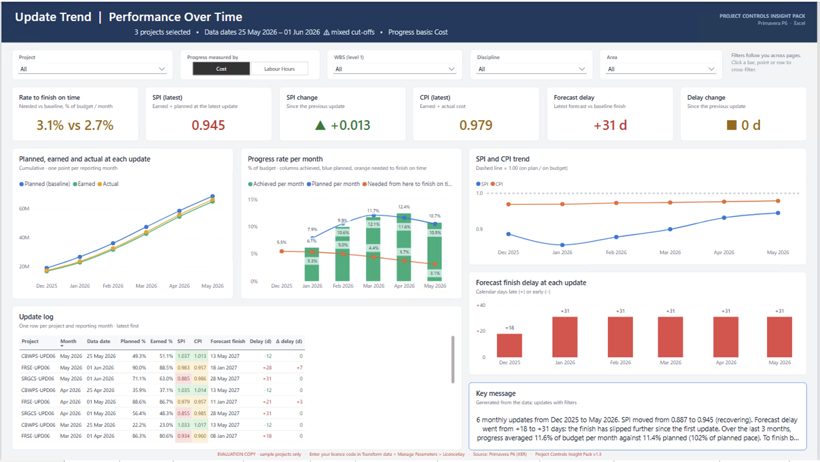The image size is (820, 462).
Task: Click '01 Apr 2026' data date cell
Action: pyautogui.click(x=101, y=436)
